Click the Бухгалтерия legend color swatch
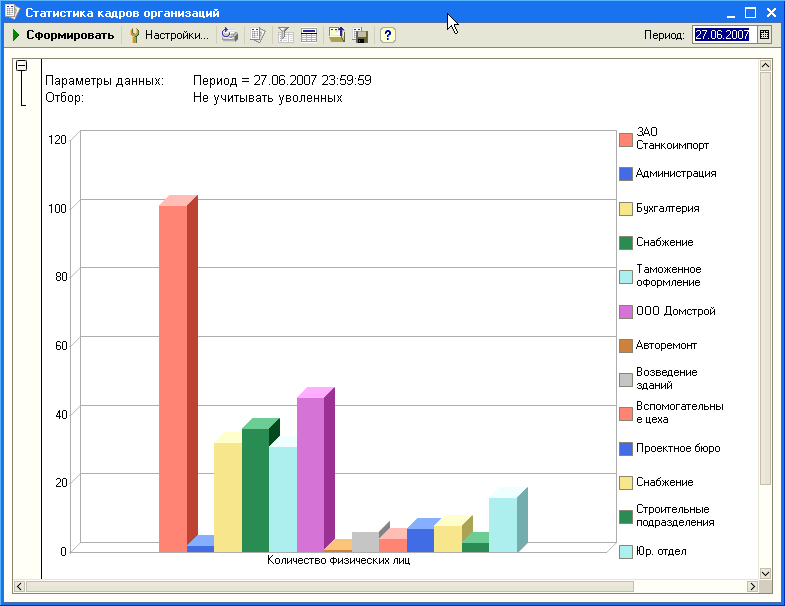This screenshot has height=606, width=785. click(626, 209)
